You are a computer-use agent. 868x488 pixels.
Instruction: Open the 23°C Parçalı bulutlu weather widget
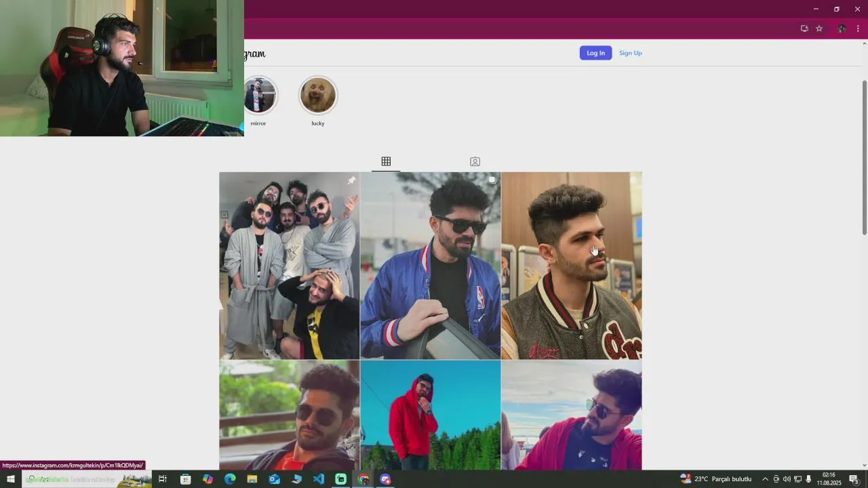(x=716, y=479)
